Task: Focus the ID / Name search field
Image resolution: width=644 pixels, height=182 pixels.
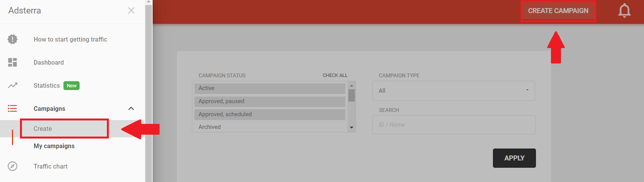Action: (x=454, y=125)
